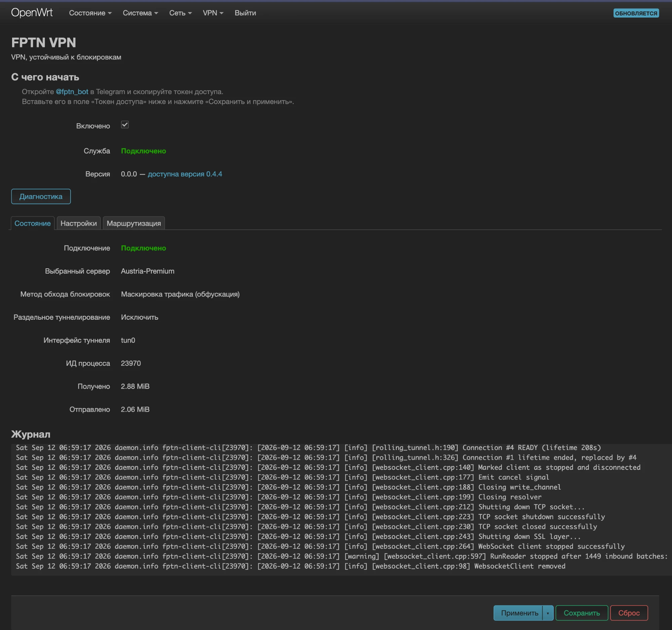Viewport: 672px width, 630px height.
Task: Click the version value 0.0.0
Action: pos(129,174)
